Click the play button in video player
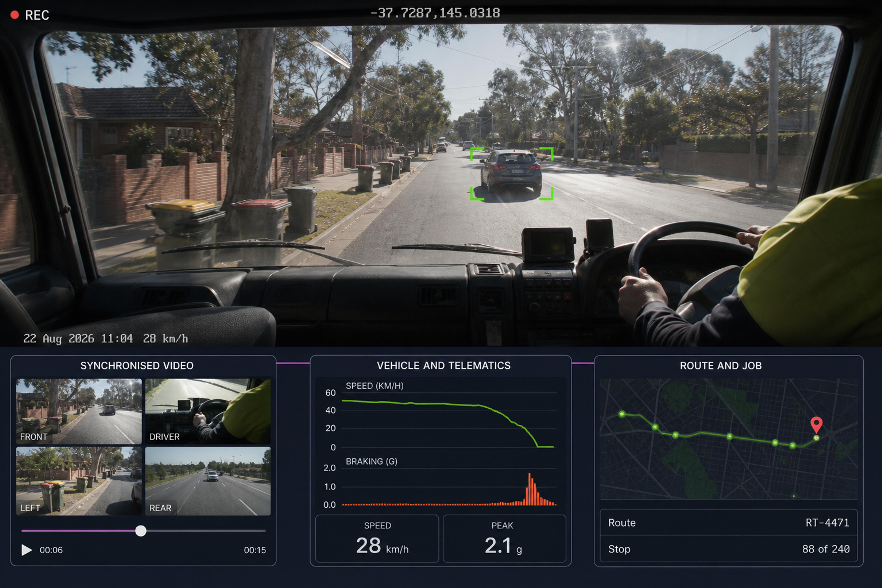 point(27,550)
